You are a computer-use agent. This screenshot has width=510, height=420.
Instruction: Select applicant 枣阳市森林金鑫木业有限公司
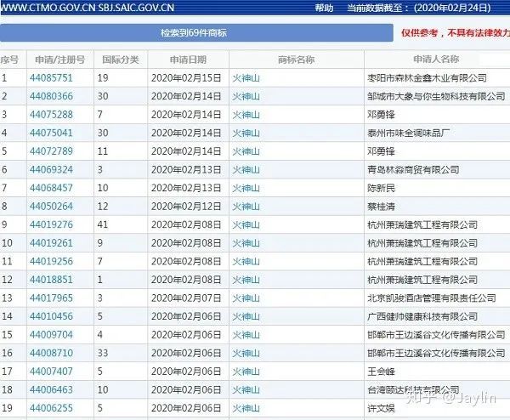(427, 78)
